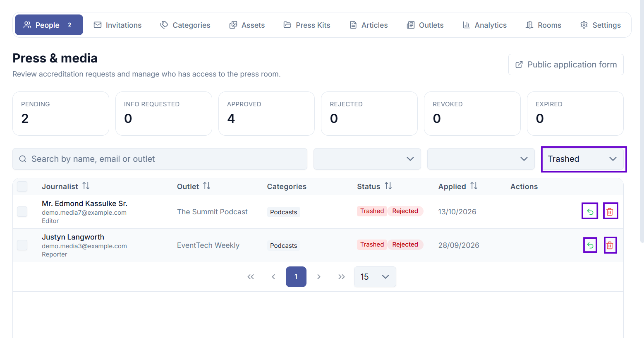Click EventTech Weekly outlet cell
Image resolution: width=644 pixels, height=338 pixels.
[208, 245]
